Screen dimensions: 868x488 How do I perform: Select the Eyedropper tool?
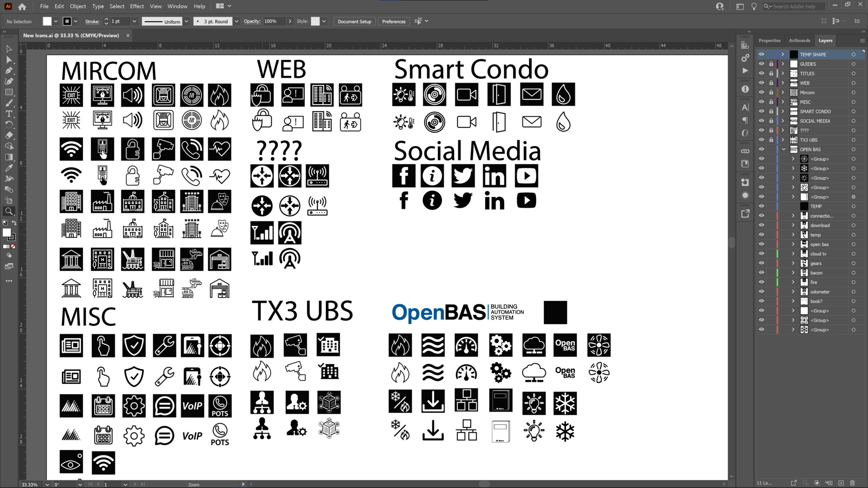[x=9, y=168]
